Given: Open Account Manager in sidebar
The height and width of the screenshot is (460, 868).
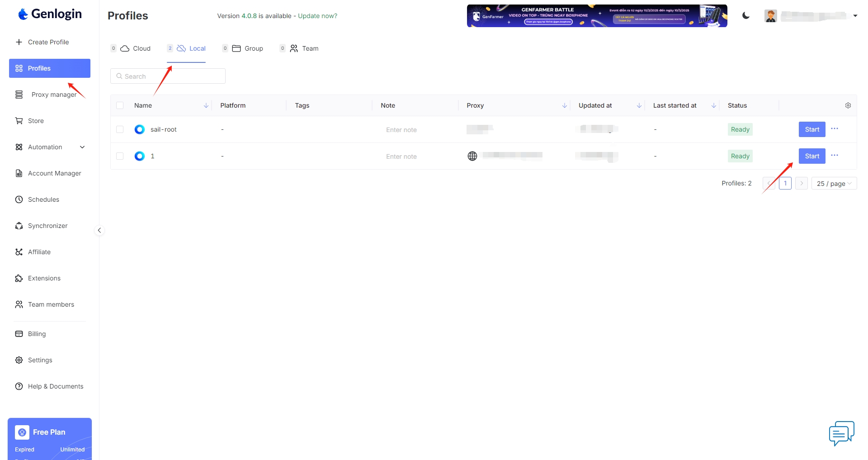Looking at the screenshot, I should click(x=54, y=173).
